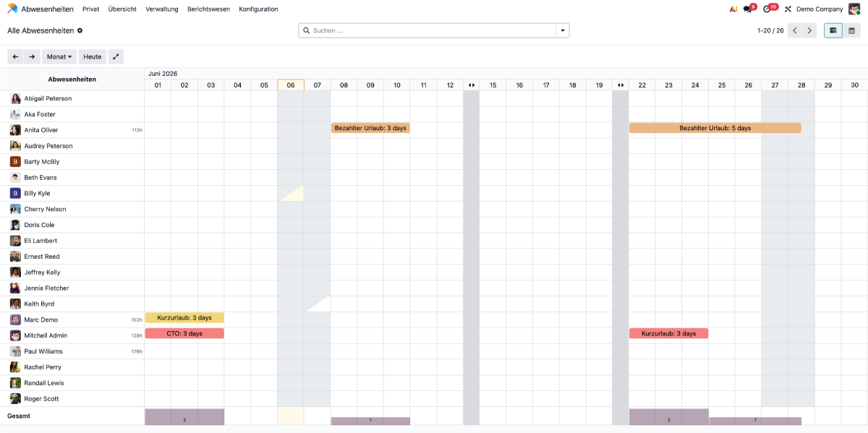
Task: Click Anita Oliver's 112h label
Action: coord(137,131)
